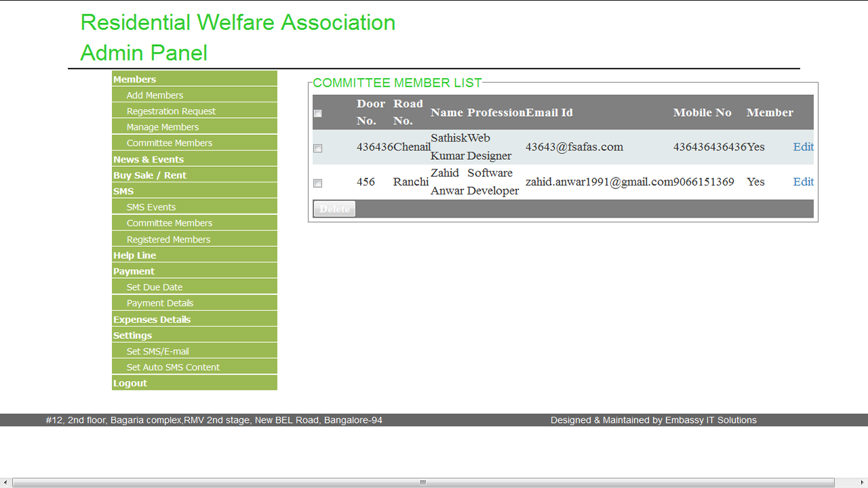Click Software Developer profession cell

tap(493, 182)
